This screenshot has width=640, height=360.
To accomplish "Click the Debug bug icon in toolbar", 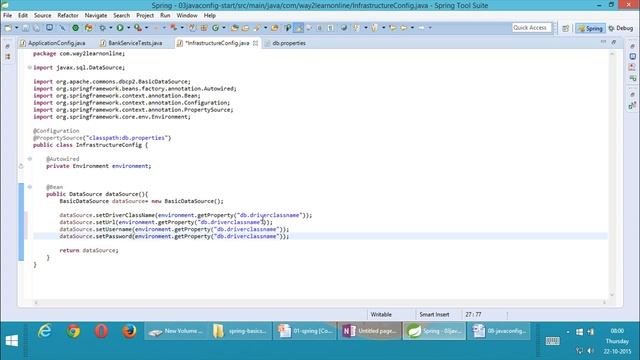I will (x=102, y=28).
